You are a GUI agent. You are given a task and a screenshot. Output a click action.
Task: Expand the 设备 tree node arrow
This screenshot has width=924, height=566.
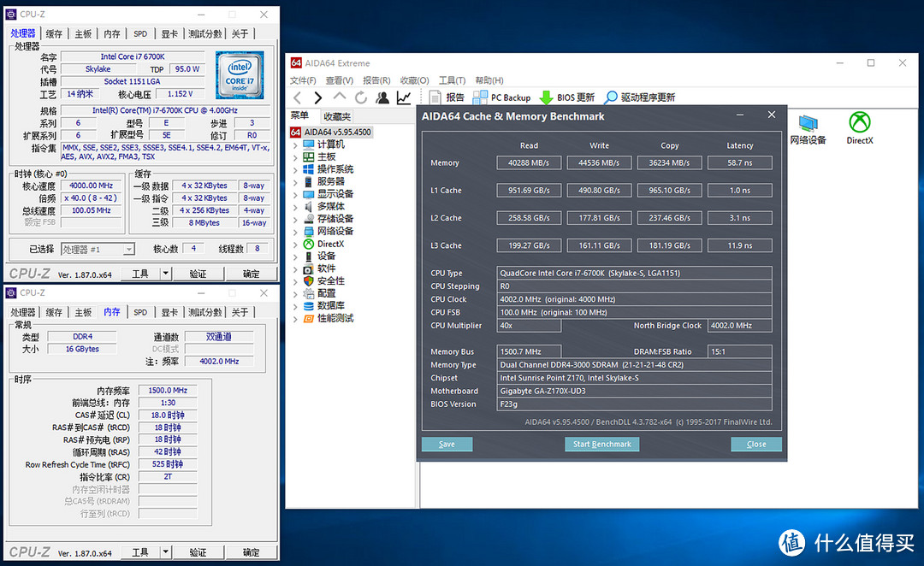pyautogui.click(x=295, y=256)
